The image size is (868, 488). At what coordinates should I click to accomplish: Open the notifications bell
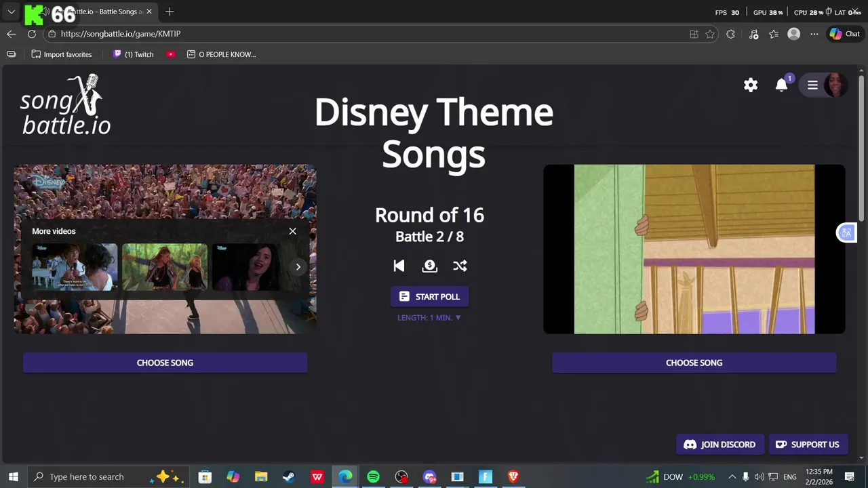tap(782, 85)
